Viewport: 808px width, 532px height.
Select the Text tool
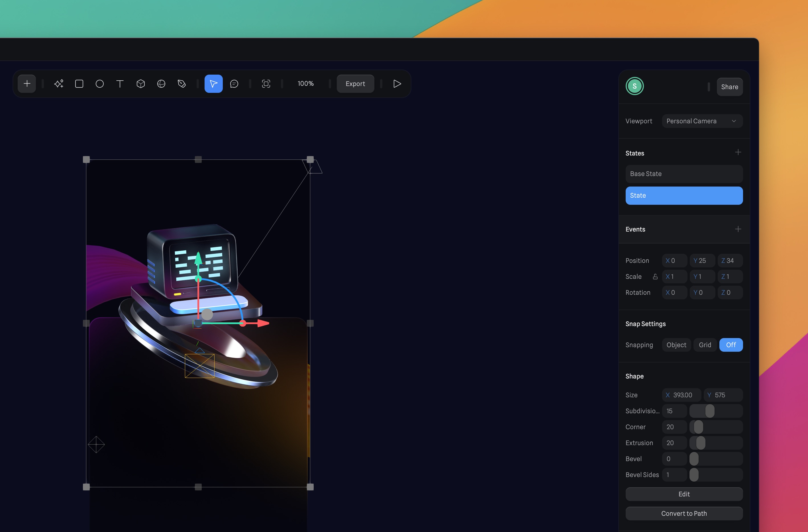pos(120,83)
